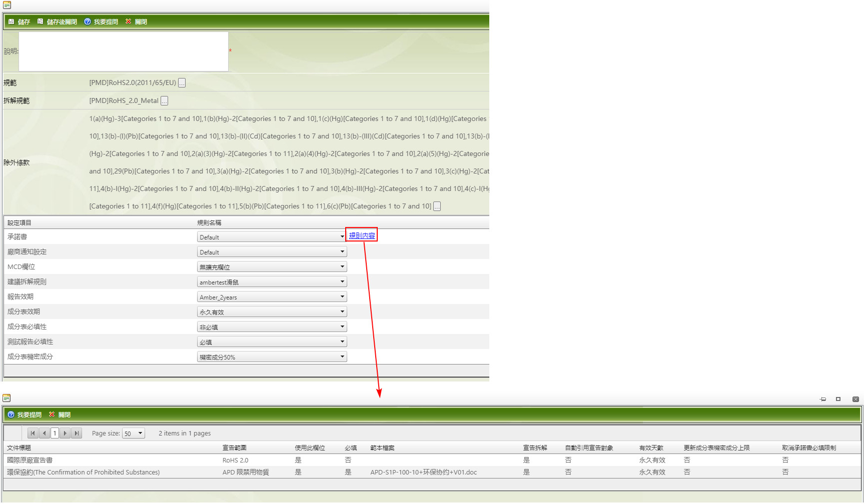Open the 成分表必填性 dropdown

(272, 327)
